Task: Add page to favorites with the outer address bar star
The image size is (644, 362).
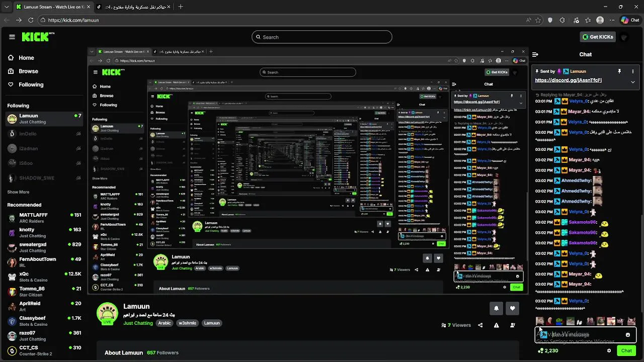Action: click(x=538, y=20)
